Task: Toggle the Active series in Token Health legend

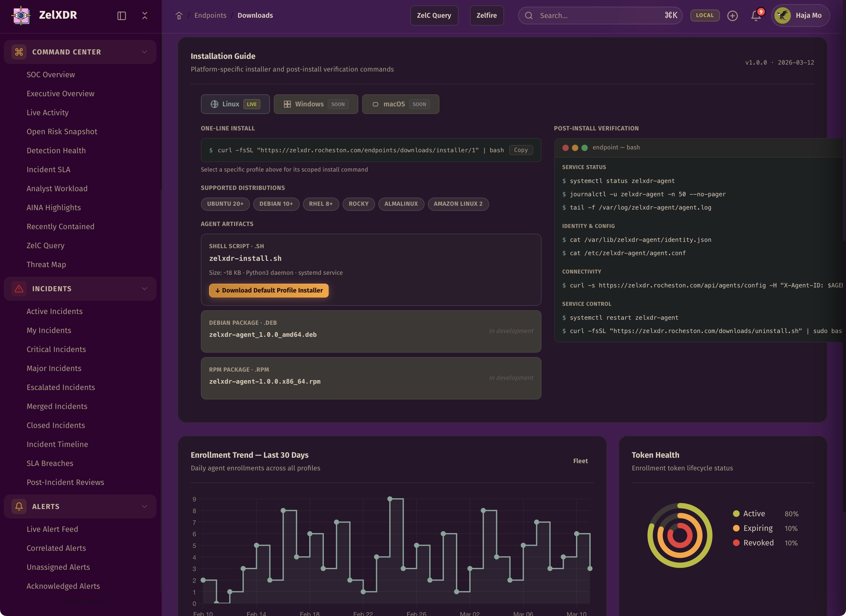Action: pos(753,514)
